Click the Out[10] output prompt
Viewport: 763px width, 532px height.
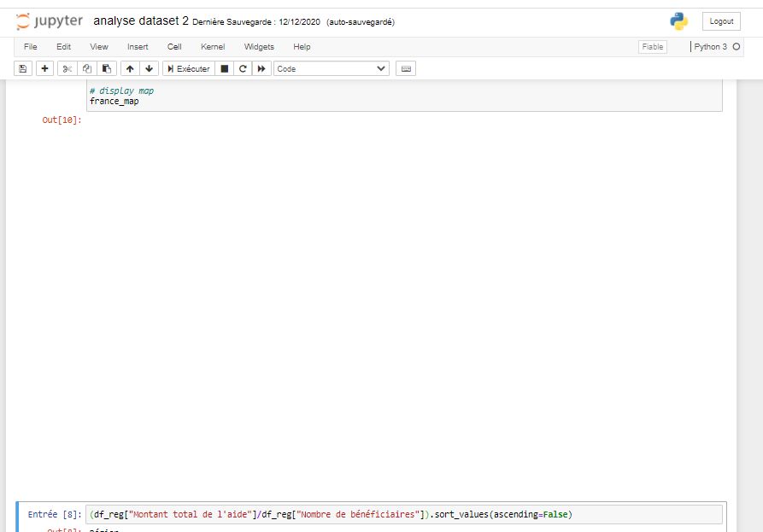click(62, 120)
